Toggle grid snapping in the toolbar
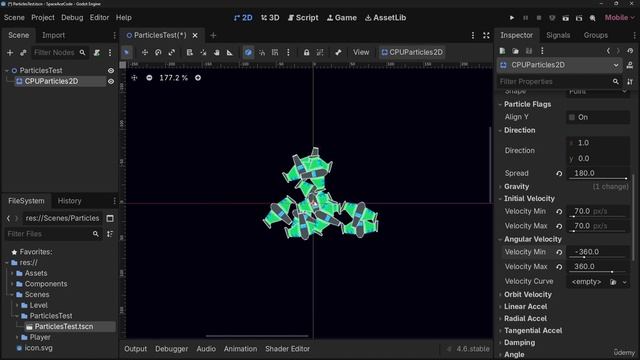This screenshot has height=360, width=640. tap(262, 52)
